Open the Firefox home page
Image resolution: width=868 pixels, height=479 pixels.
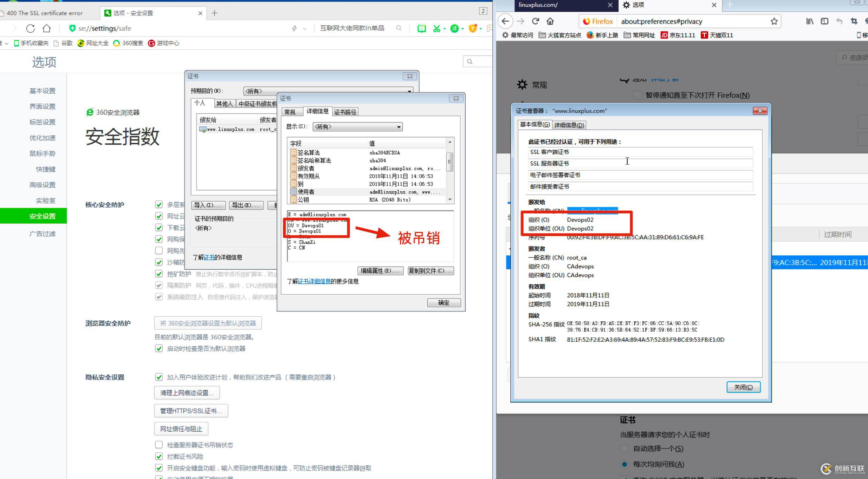pos(550,21)
